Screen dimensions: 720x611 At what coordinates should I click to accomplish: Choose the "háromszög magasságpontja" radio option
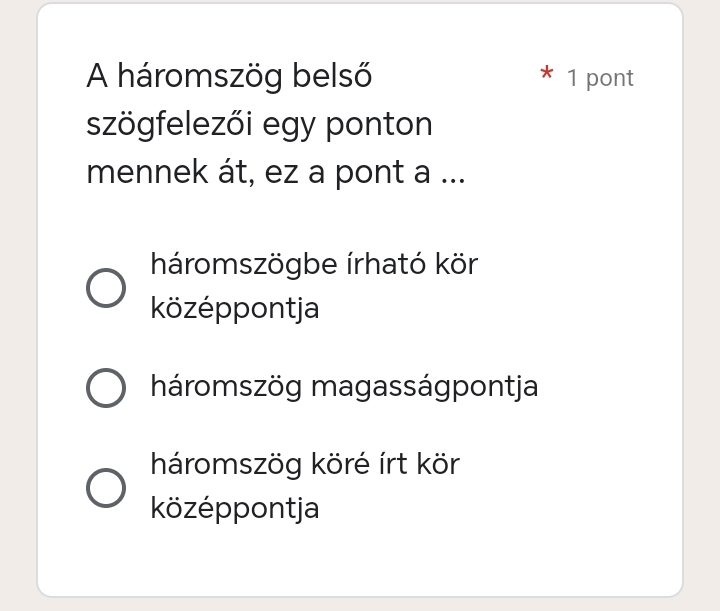pos(106,388)
